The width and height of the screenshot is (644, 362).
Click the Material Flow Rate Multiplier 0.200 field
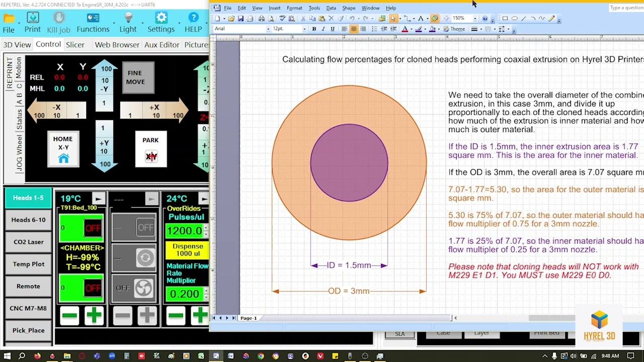tap(184, 294)
